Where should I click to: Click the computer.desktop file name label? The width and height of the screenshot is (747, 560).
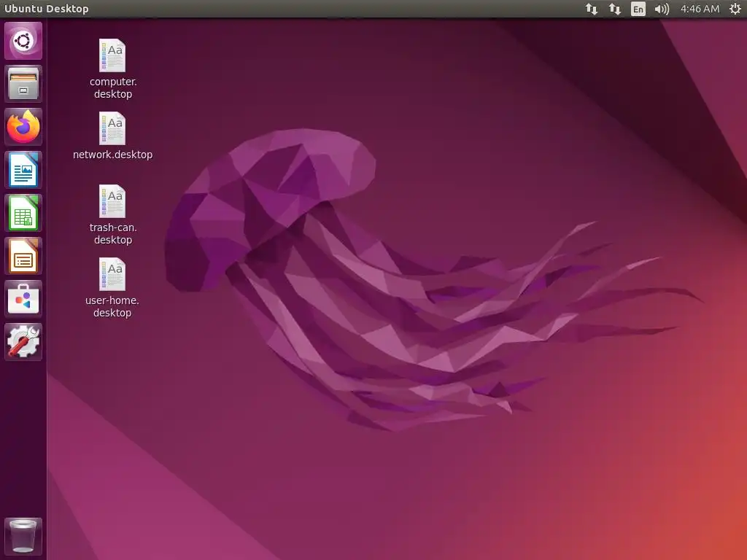point(113,87)
